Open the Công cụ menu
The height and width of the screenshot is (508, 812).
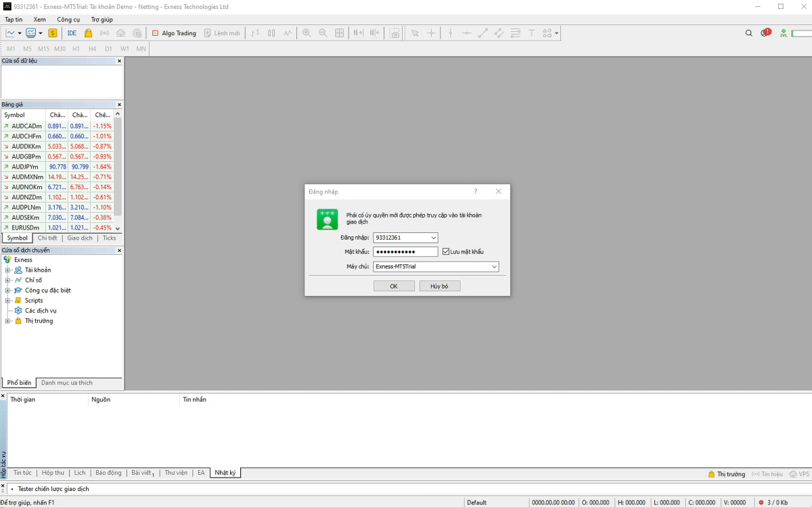click(x=68, y=20)
